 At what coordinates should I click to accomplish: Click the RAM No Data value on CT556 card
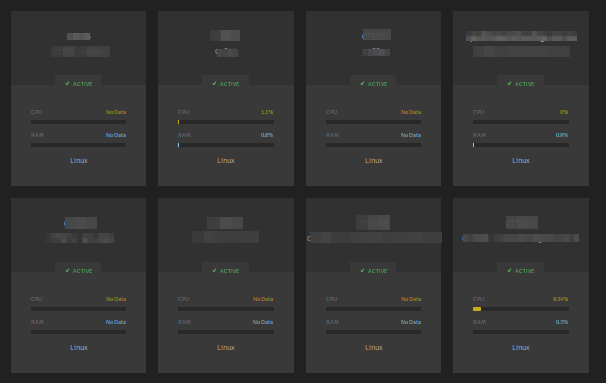pyautogui.click(x=411, y=135)
